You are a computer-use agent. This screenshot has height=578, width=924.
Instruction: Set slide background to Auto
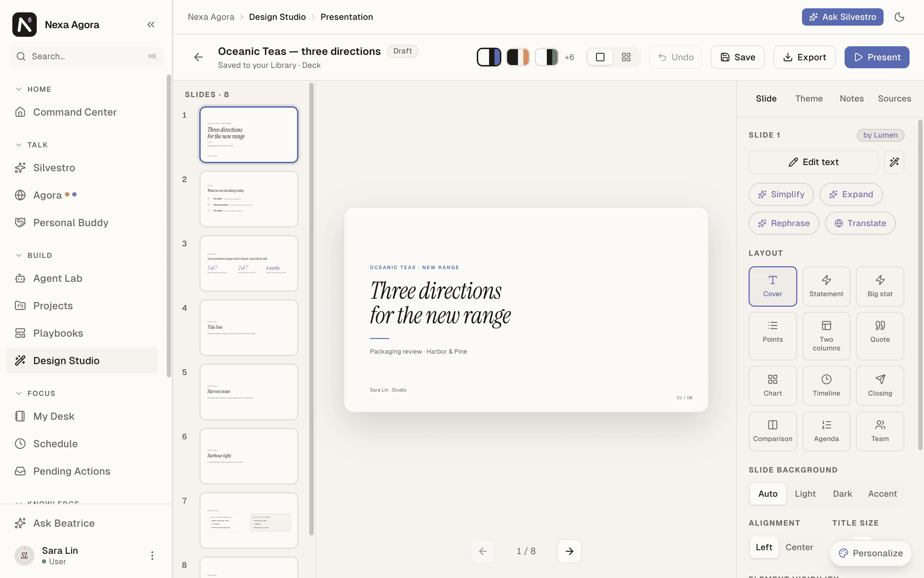[768, 494]
